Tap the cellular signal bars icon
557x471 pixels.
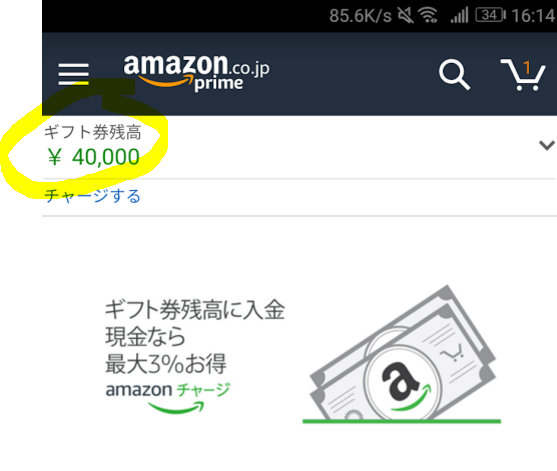(x=460, y=16)
